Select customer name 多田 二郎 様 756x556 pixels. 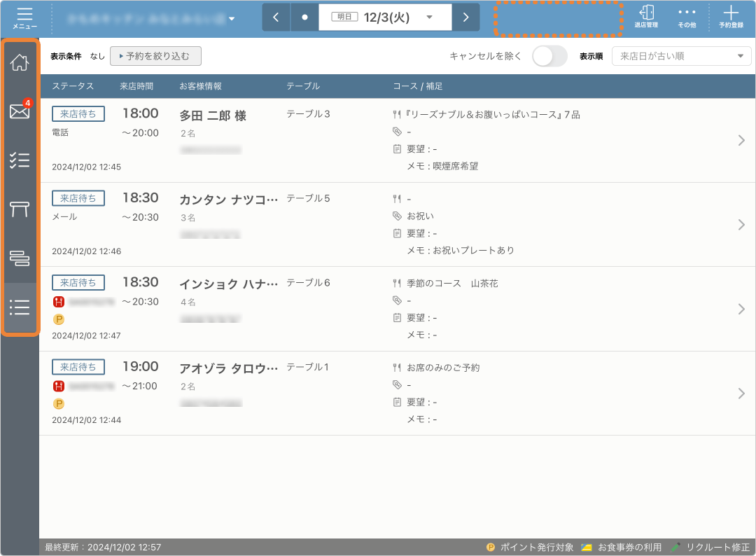click(213, 116)
